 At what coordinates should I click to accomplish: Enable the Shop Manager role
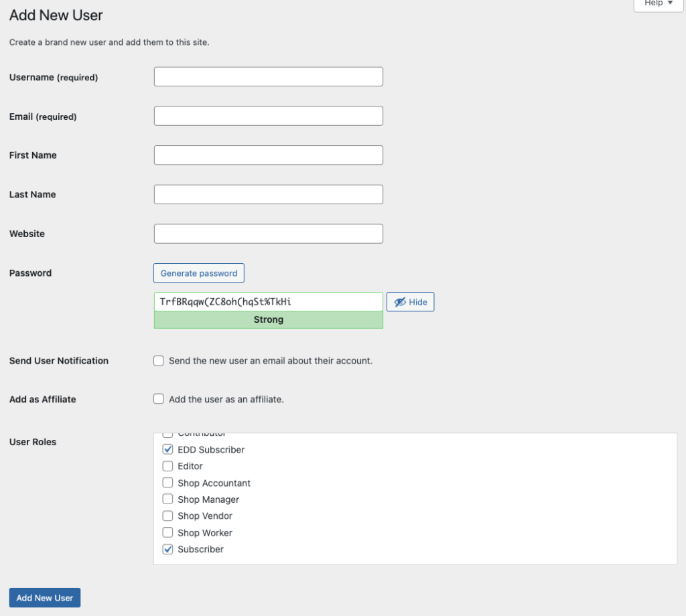[x=168, y=499]
